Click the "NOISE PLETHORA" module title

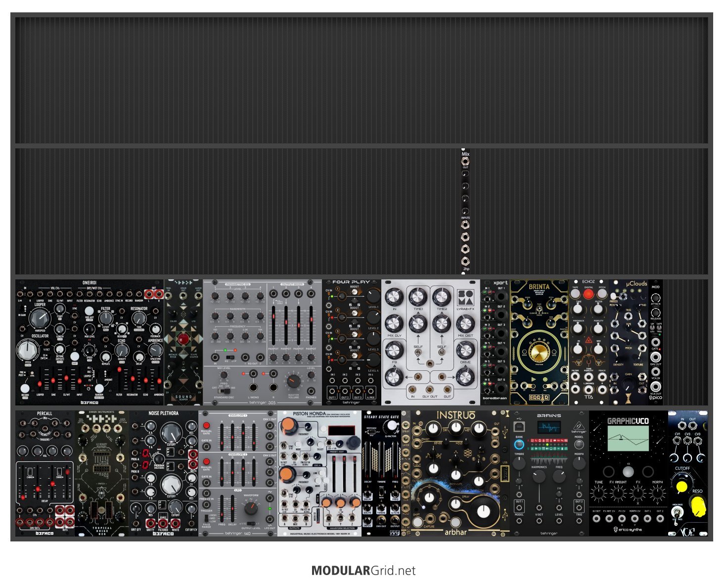coord(163,413)
